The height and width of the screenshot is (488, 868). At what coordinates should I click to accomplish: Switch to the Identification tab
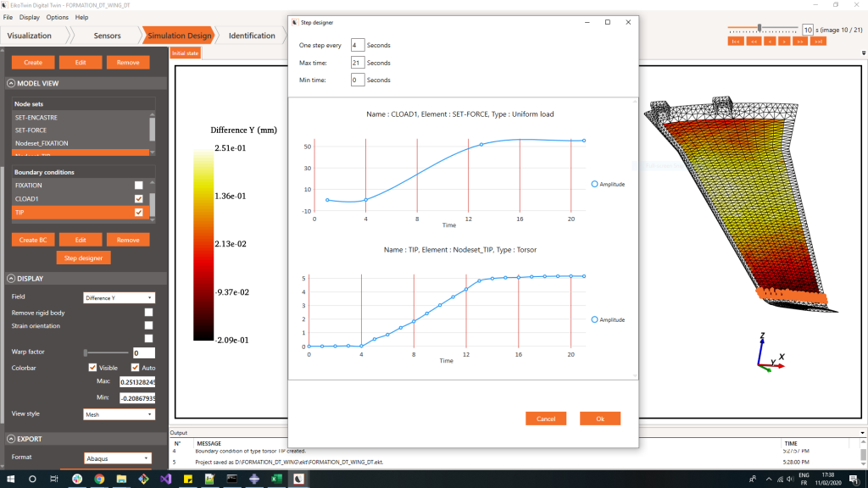click(x=252, y=36)
